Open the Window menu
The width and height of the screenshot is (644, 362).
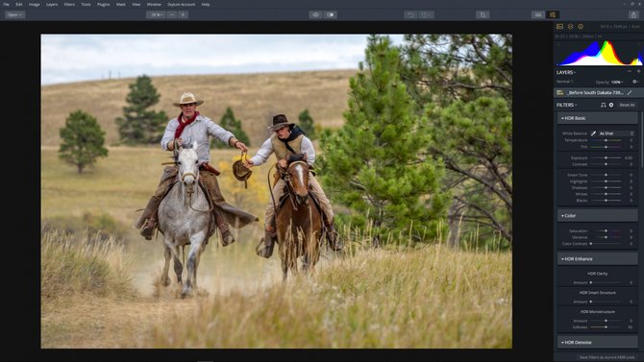[x=154, y=5]
